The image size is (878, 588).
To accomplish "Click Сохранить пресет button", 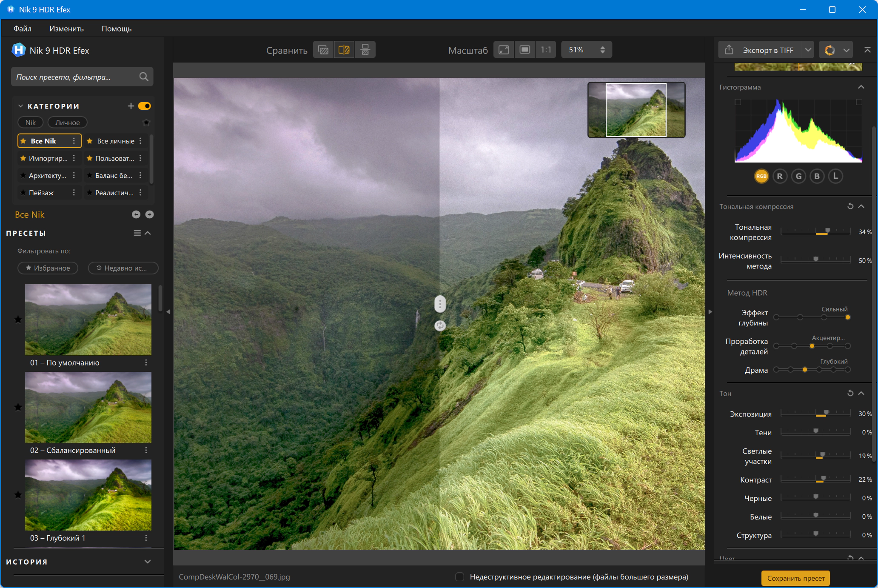I will point(796,578).
